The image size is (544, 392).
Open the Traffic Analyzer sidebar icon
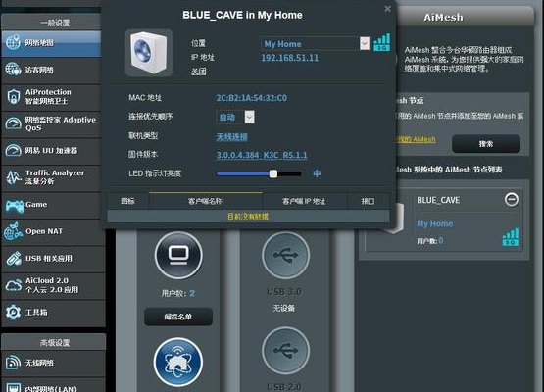pos(14,177)
